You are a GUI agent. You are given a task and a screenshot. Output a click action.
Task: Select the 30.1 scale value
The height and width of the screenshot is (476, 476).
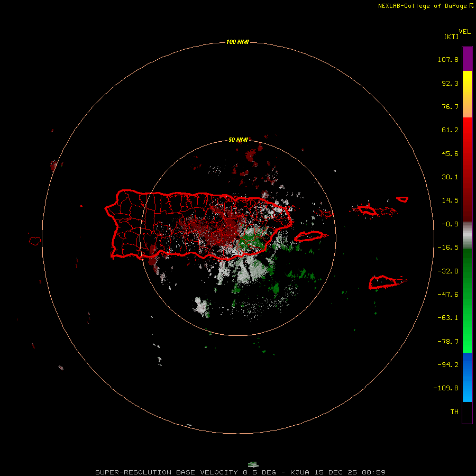tap(450, 177)
